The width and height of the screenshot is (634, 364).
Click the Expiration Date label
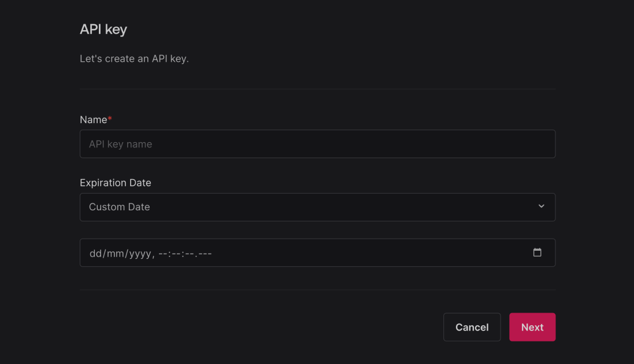tap(115, 183)
